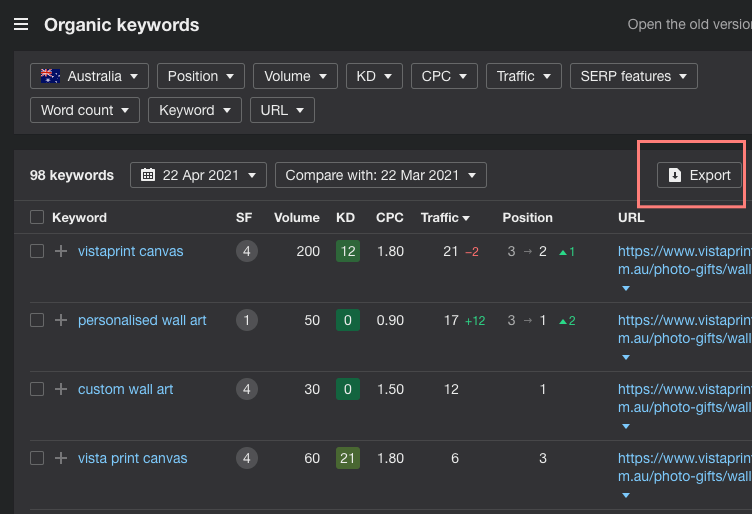This screenshot has width=752, height=514.
Task: Open the Volume filter dropdown
Action: (x=295, y=76)
